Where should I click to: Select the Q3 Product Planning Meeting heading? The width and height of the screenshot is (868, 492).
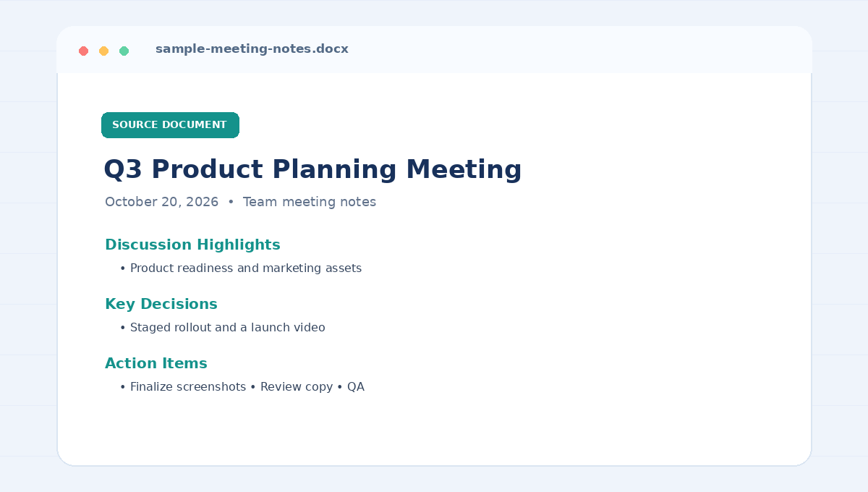point(312,169)
